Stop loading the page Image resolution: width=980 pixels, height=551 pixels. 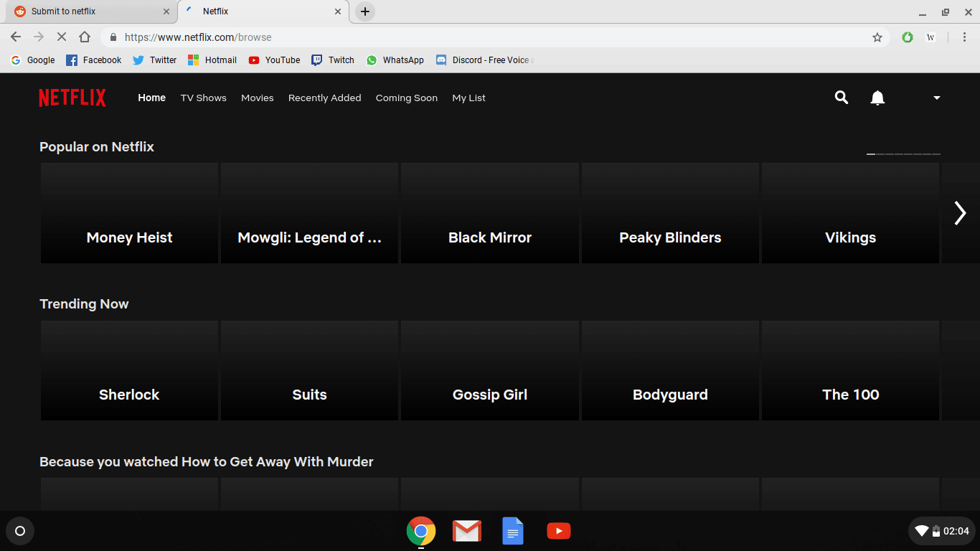coord(62,37)
